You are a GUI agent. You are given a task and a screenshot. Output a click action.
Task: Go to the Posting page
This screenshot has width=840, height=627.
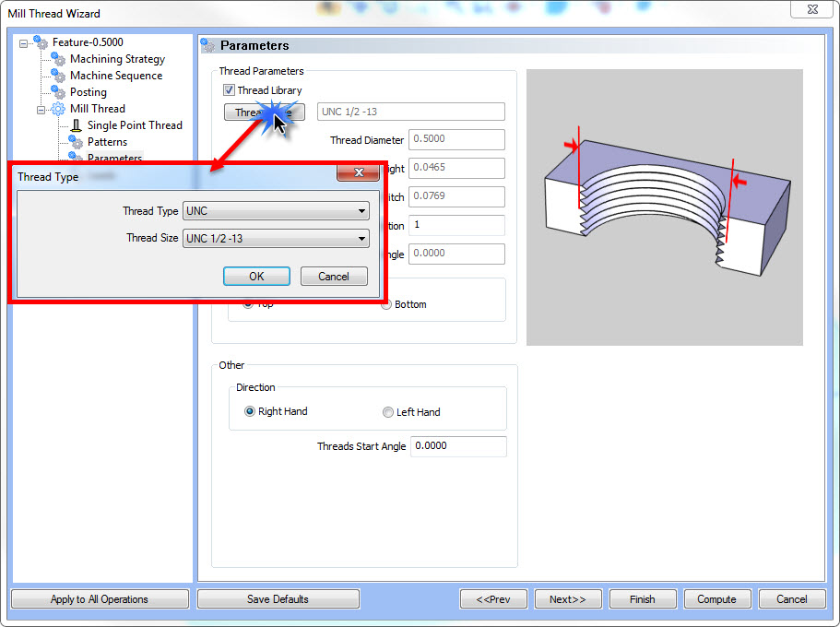(89, 92)
